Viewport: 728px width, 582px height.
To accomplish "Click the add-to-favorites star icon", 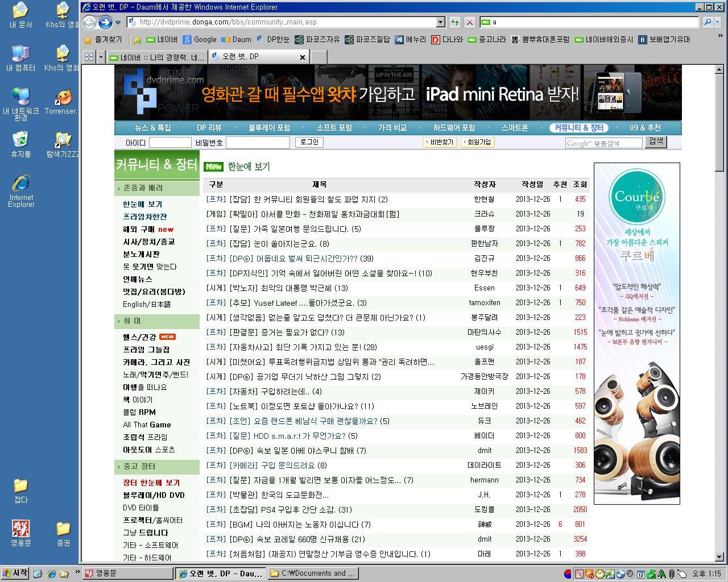I will [x=137, y=40].
